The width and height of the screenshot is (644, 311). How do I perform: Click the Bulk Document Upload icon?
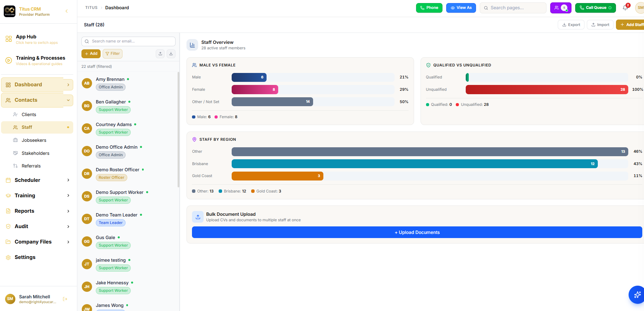pos(198,217)
